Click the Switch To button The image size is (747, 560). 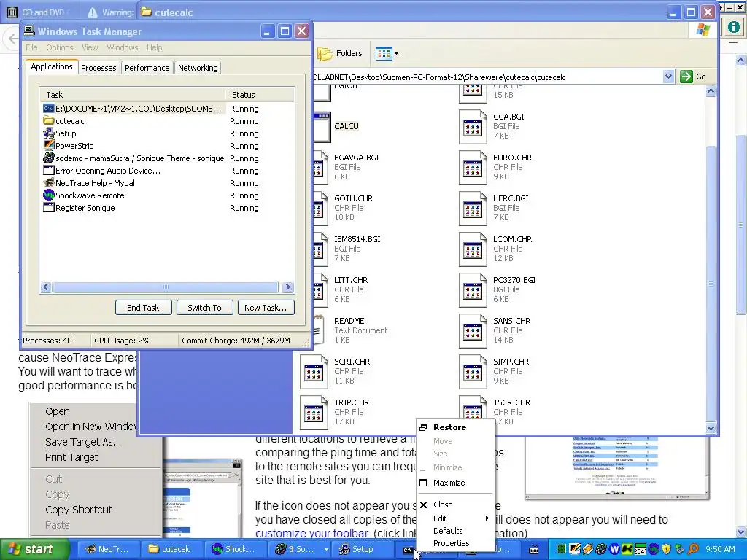click(204, 308)
